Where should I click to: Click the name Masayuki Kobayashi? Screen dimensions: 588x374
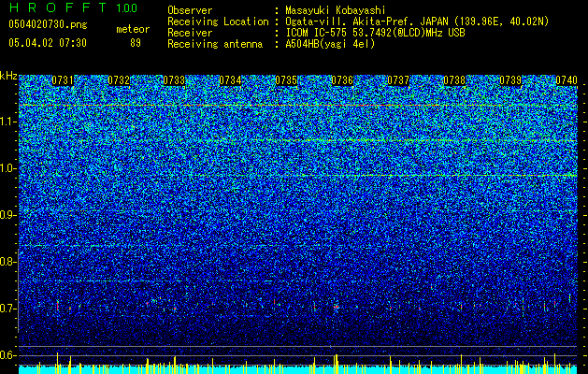click(336, 10)
